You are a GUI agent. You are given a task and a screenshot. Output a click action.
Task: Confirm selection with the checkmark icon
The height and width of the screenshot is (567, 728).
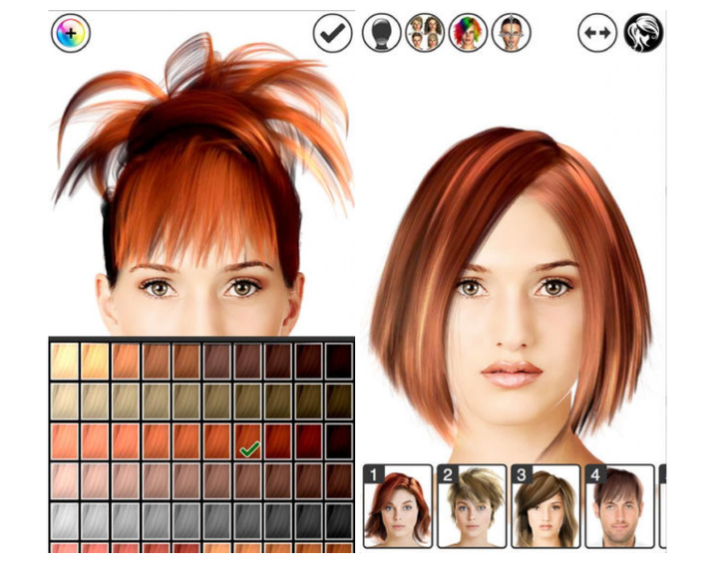(332, 33)
